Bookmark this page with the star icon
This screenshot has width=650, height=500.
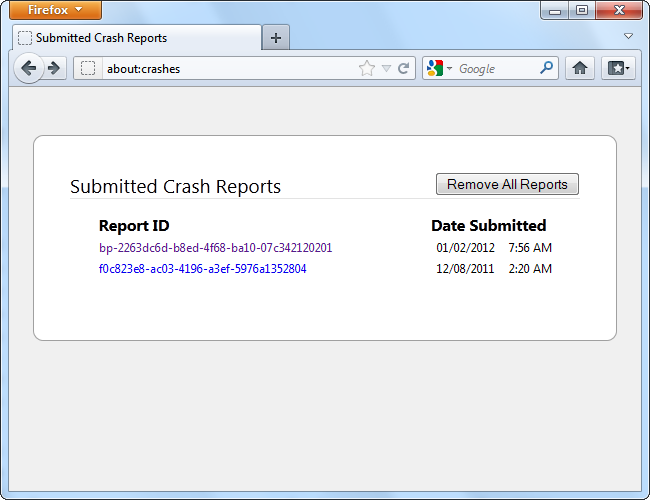366,68
